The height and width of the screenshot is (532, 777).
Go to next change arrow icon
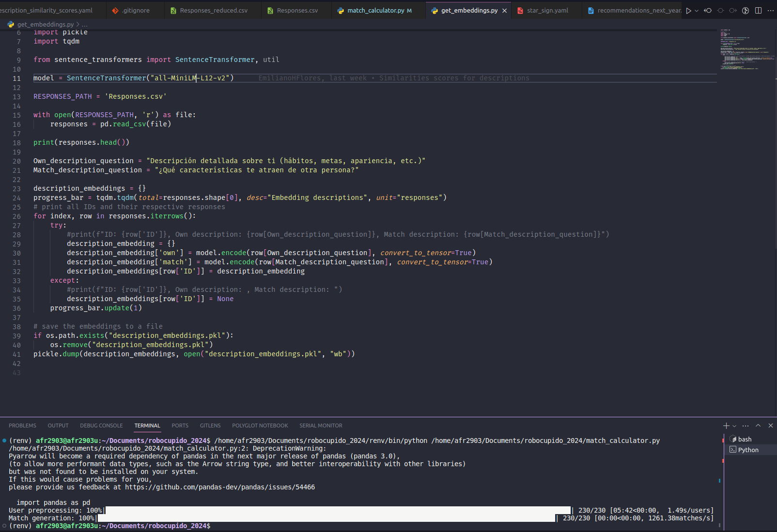click(x=733, y=10)
